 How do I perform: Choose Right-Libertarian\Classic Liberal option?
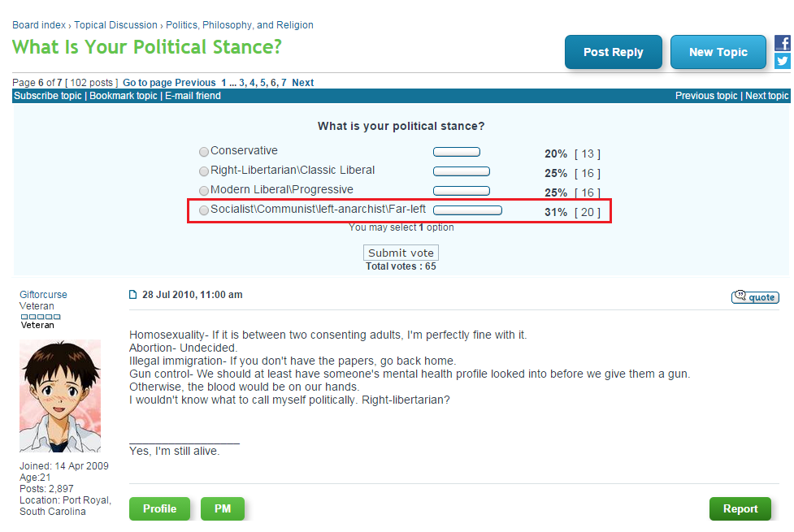click(x=204, y=171)
